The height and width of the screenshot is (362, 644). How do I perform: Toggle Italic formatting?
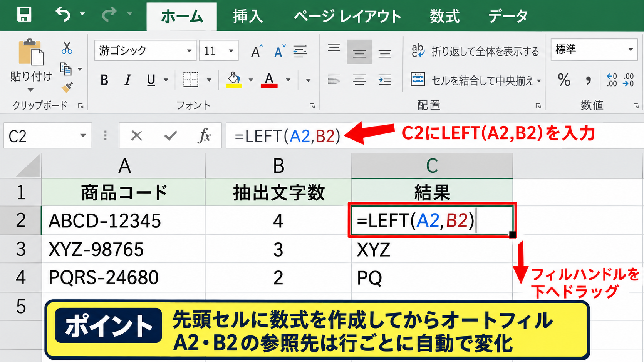click(x=127, y=80)
